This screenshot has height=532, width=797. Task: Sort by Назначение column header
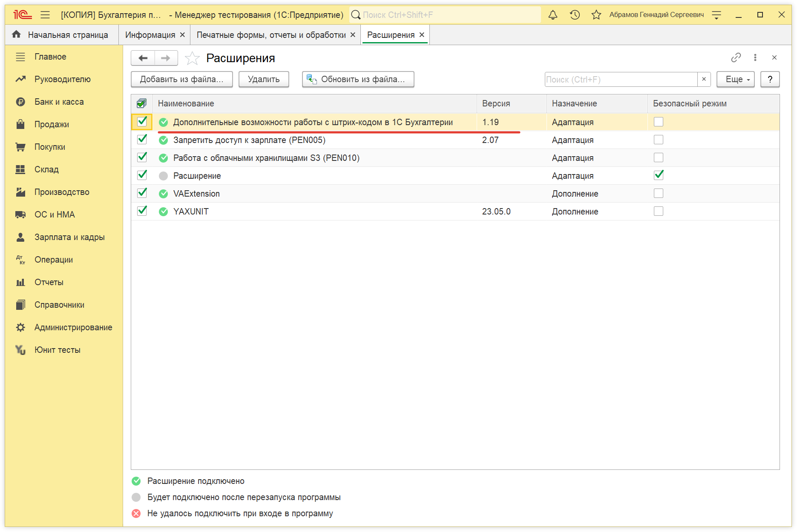pyautogui.click(x=597, y=103)
